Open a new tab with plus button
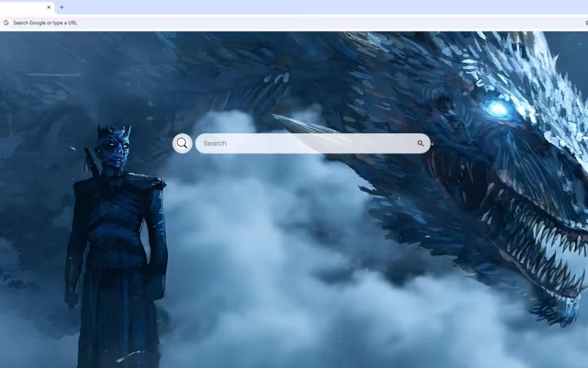The width and height of the screenshot is (588, 368). pos(61,7)
